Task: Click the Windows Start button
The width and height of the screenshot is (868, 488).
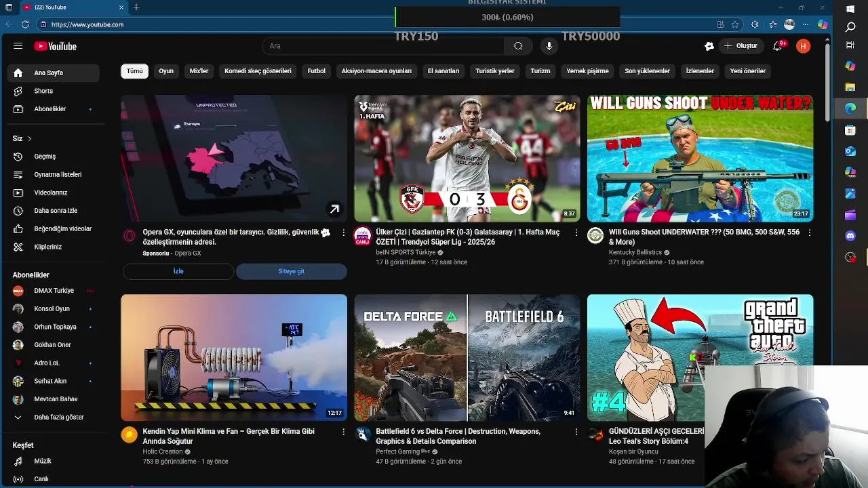Action: pyautogui.click(x=850, y=9)
